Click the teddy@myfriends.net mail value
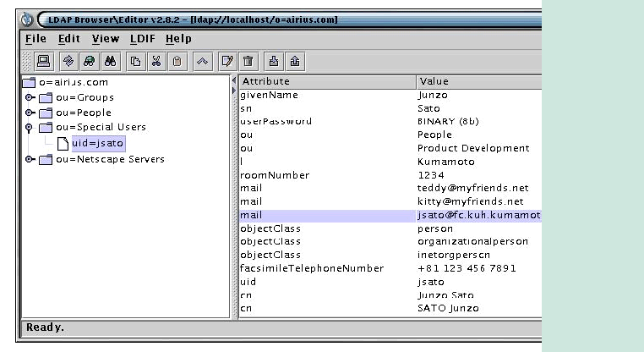This screenshot has height=352, width=644. click(479, 188)
